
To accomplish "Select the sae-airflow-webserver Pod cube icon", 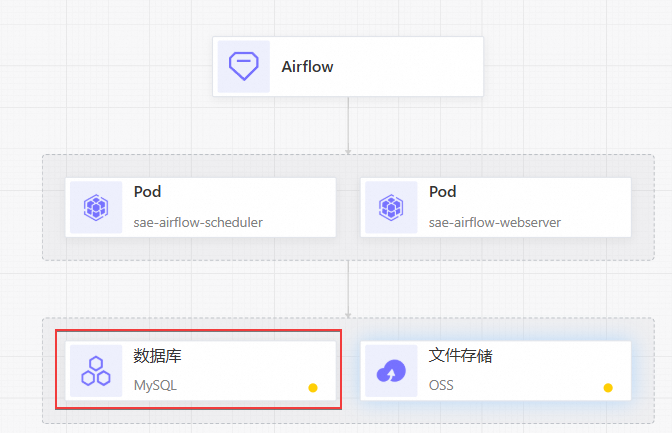I will click(391, 207).
